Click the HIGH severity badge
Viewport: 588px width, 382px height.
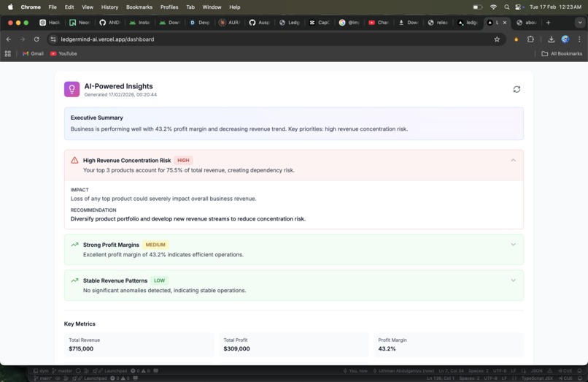(183, 161)
